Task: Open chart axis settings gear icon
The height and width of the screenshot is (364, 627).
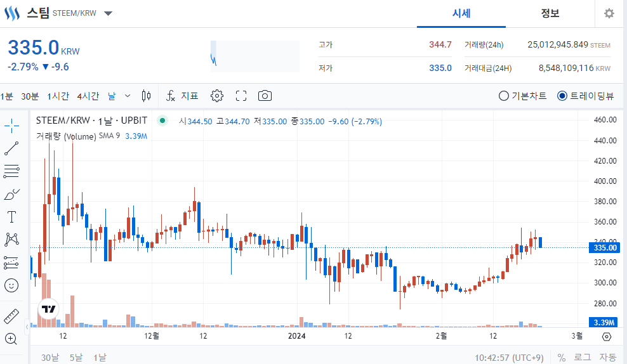Action: (607, 337)
